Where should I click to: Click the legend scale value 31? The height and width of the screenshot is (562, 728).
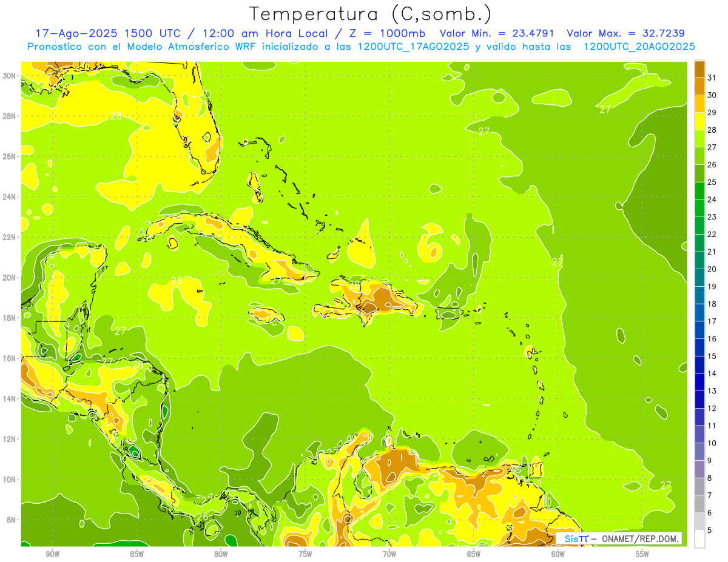[712, 77]
